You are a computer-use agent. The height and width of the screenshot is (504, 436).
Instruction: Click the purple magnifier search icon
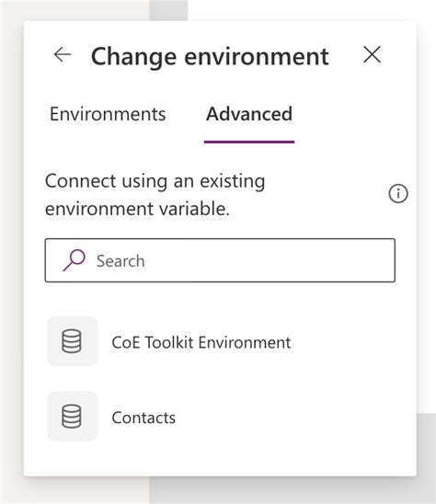[74, 260]
